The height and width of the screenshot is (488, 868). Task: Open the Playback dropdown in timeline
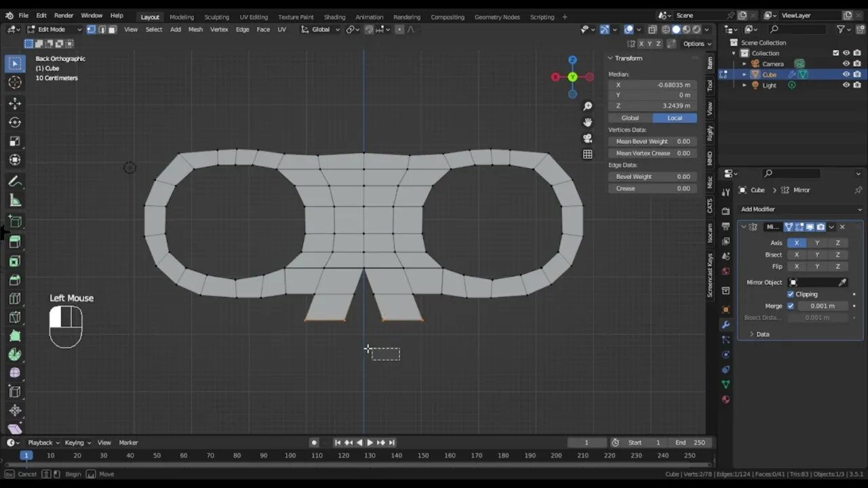point(43,443)
